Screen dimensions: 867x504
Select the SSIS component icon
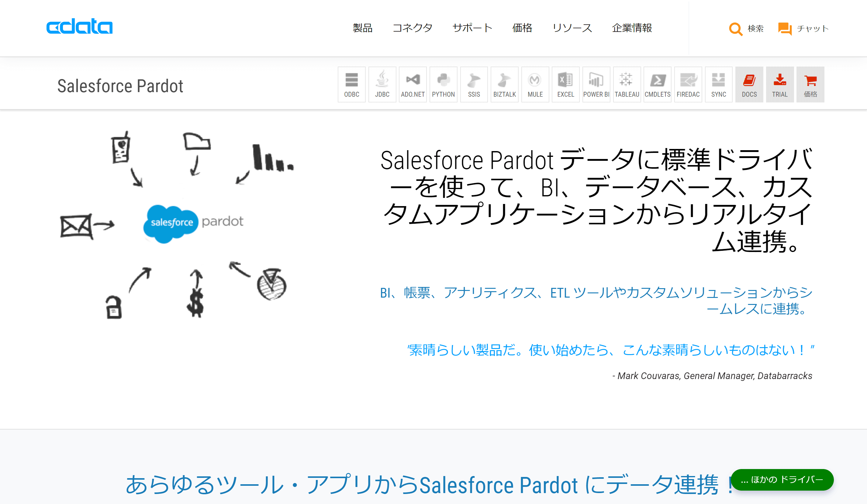coord(474,84)
